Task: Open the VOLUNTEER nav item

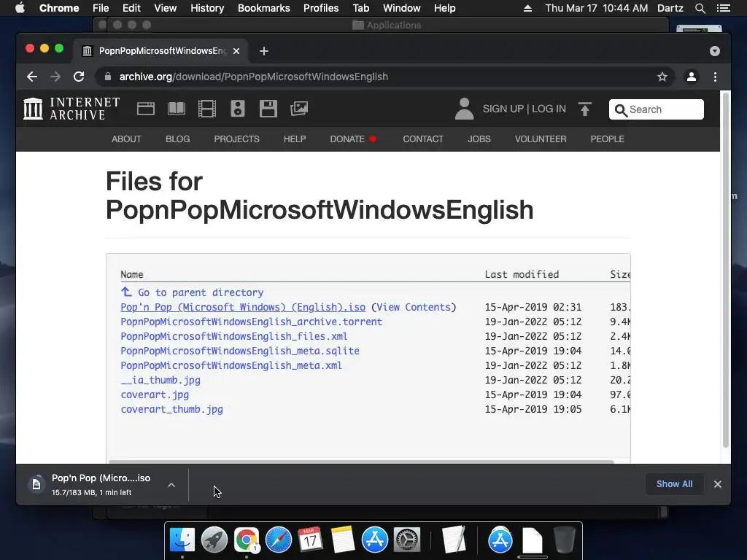Action: pos(541,139)
